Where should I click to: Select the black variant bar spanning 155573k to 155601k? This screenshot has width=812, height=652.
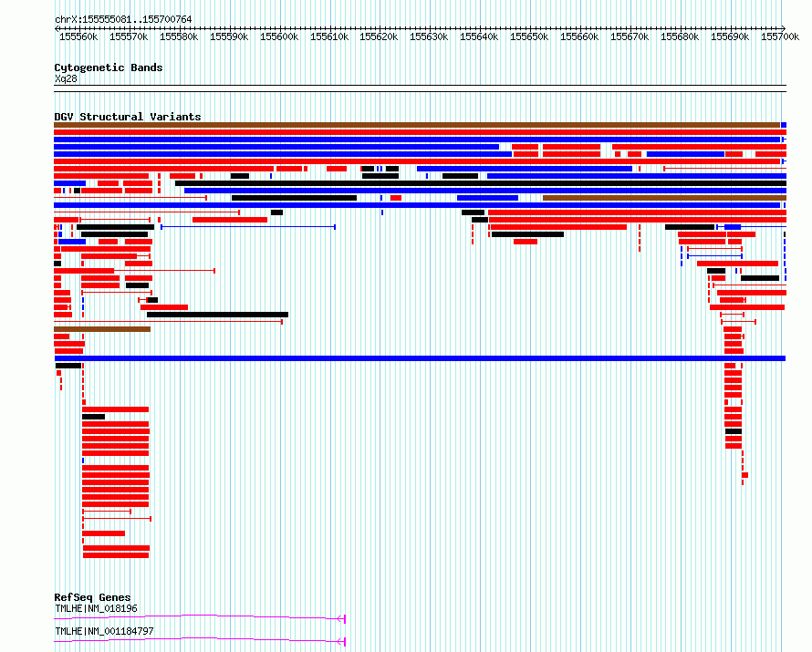click(x=217, y=315)
